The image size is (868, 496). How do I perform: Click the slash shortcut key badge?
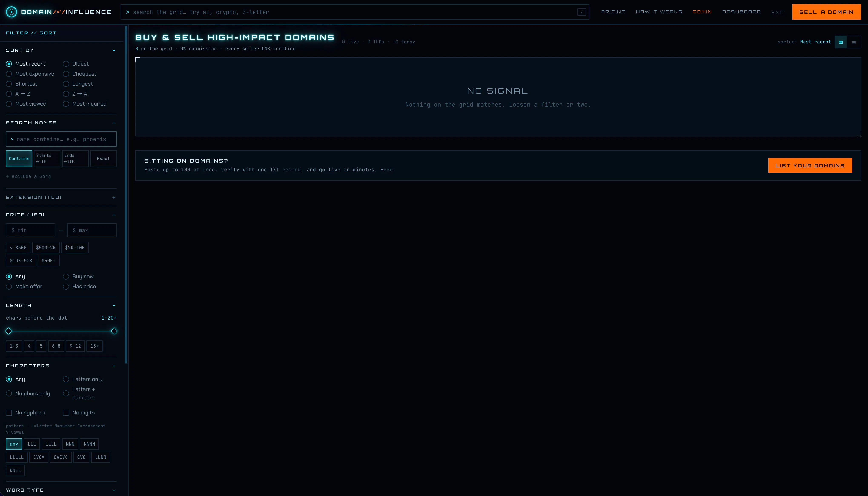(582, 12)
